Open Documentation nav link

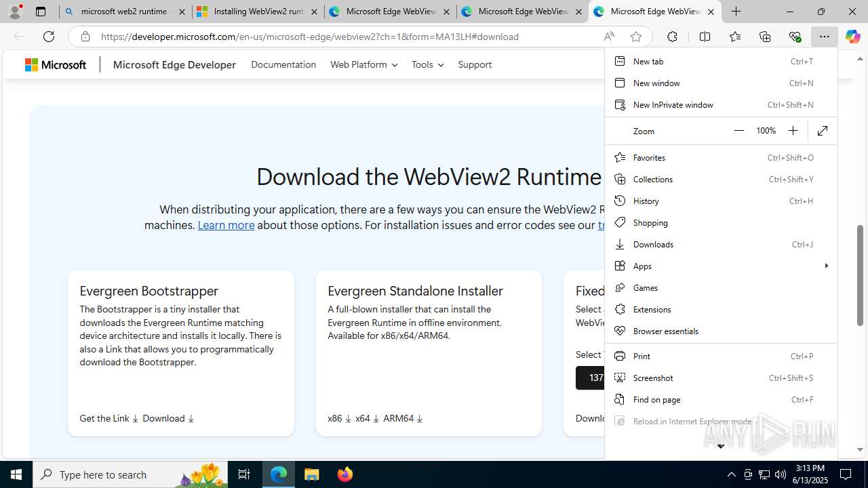(x=283, y=64)
